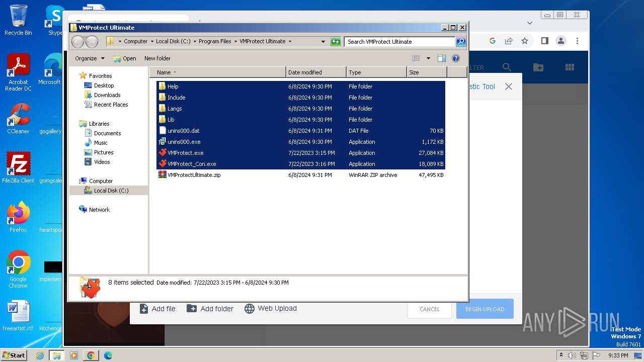Click Local Disk (C:) in address breadcrumb
The width and height of the screenshot is (644, 362).
pyautogui.click(x=173, y=42)
